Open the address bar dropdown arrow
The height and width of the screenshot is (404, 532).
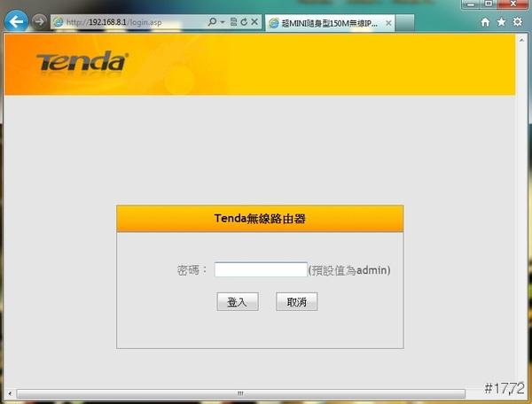(x=223, y=22)
